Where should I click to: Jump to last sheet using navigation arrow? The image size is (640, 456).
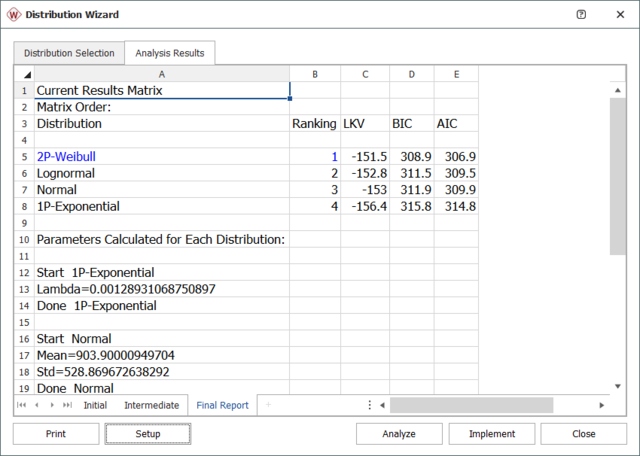[x=68, y=405]
